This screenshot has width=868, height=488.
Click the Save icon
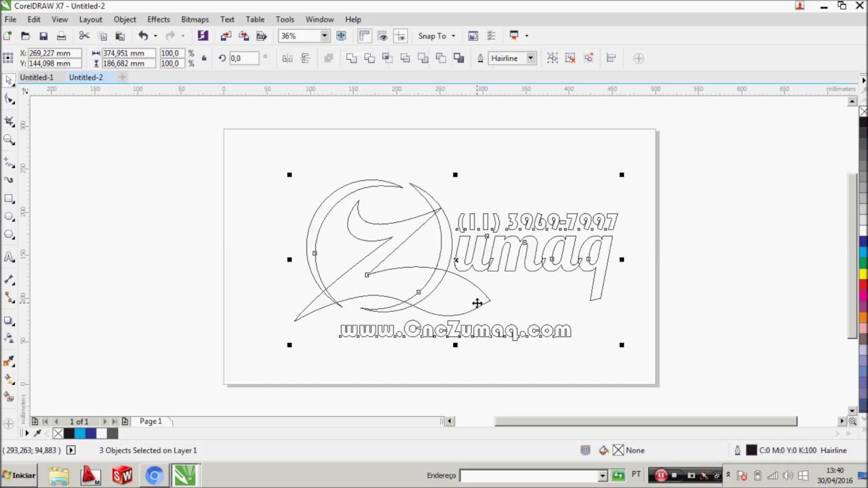pos(43,36)
